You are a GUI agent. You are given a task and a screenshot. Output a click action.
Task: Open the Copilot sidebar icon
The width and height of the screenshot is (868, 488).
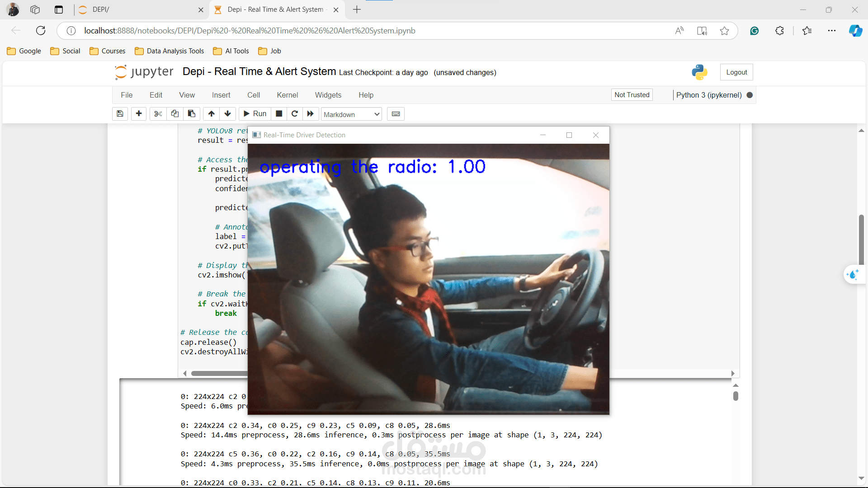pyautogui.click(x=855, y=31)
